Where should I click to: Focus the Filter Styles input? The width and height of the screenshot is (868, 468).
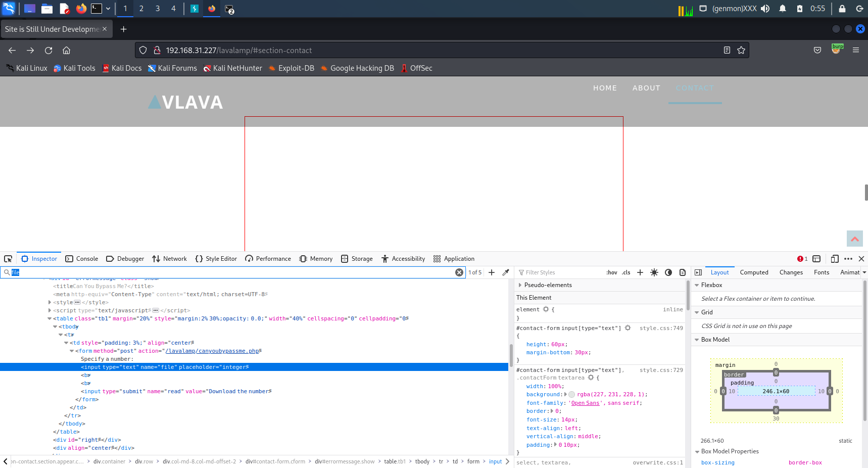pyautogui.click(x=561, y=272)
